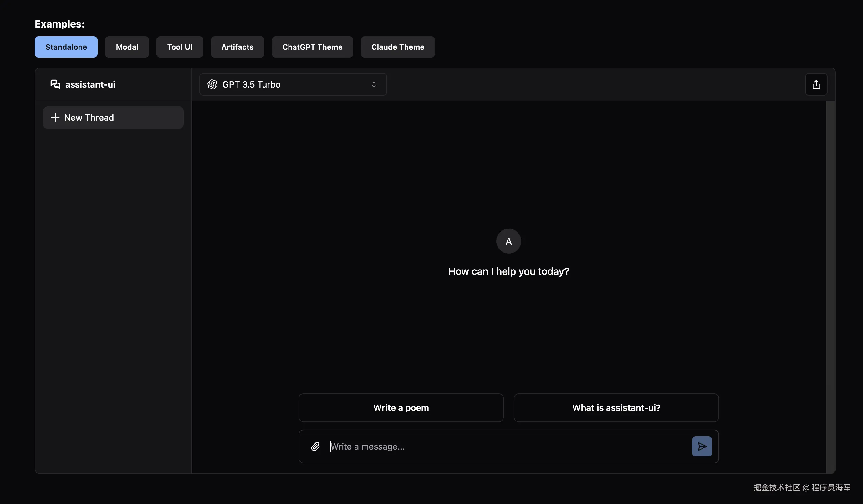Open the Tool UI example
863x504 pixels.
179,47
